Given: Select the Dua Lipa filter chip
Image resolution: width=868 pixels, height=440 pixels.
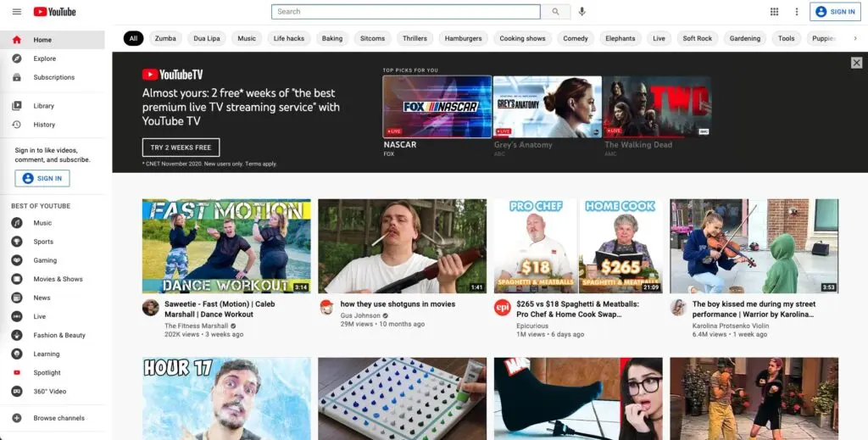Looking at the screenshot, I should (x=206, y=38).
